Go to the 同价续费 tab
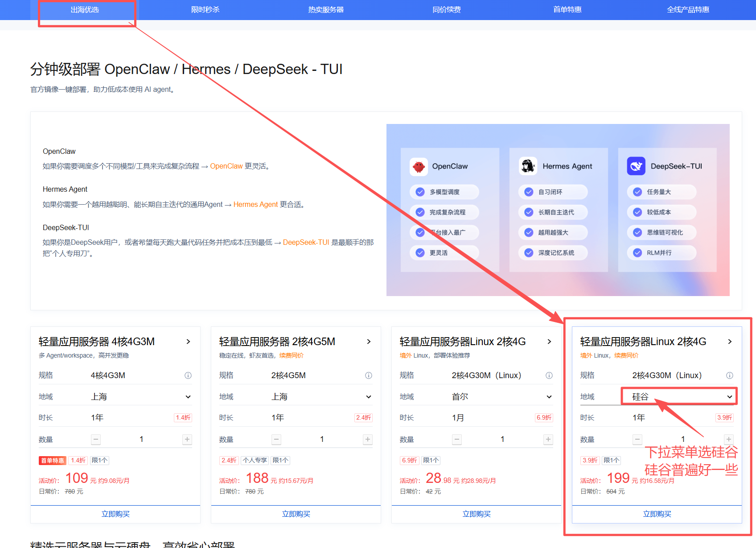756x548 pixels. pyautogui.click(x=447, y=10)
